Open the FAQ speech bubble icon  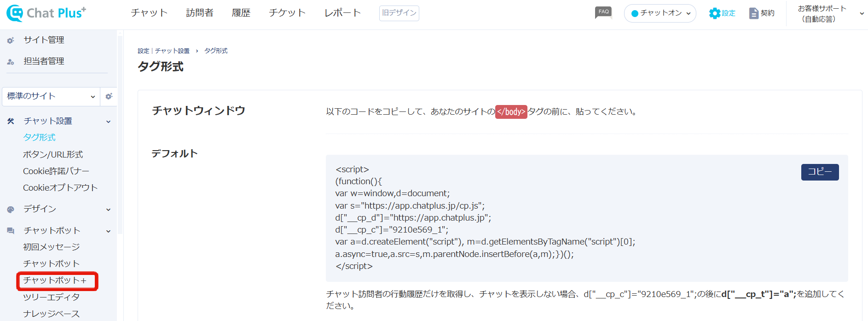click(x=603, y=12)
